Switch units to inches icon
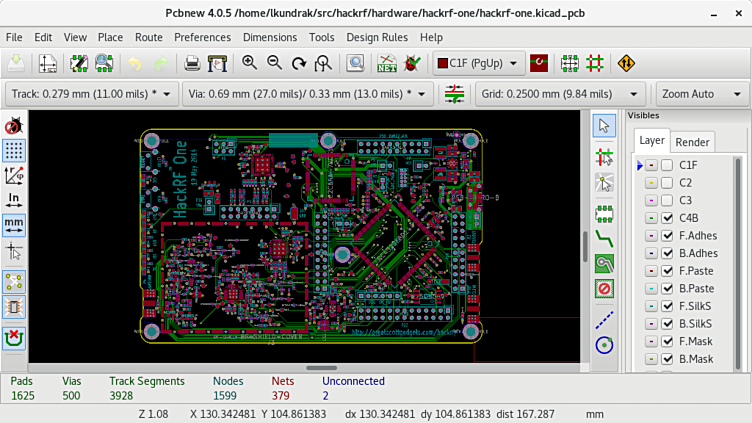 coord(14,199)
